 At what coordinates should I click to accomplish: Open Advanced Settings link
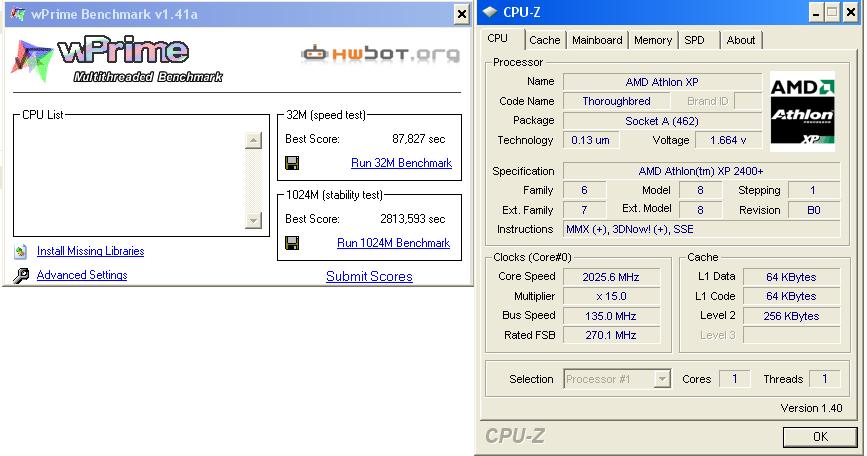[82, 275]
